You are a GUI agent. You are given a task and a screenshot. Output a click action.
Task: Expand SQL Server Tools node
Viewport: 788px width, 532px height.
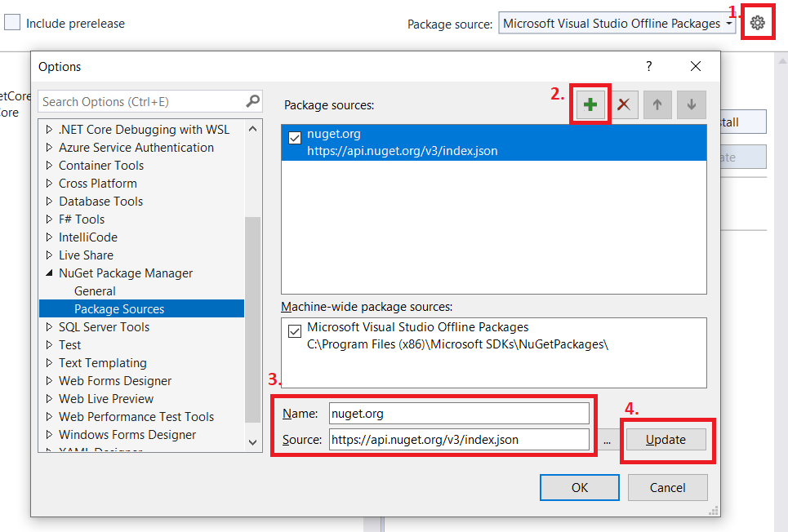pyautogui.click(x=49, y=327)
